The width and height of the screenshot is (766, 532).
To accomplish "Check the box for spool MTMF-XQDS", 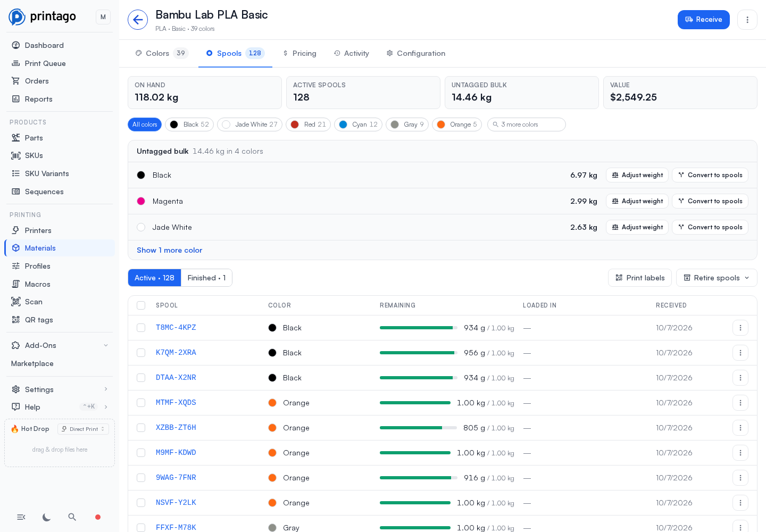I will coord(141,403).
